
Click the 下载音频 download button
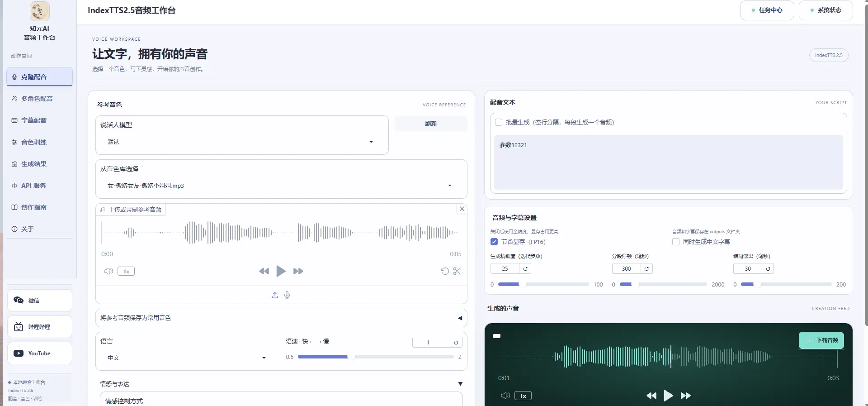pyautogui.click(x=821, y=340)
